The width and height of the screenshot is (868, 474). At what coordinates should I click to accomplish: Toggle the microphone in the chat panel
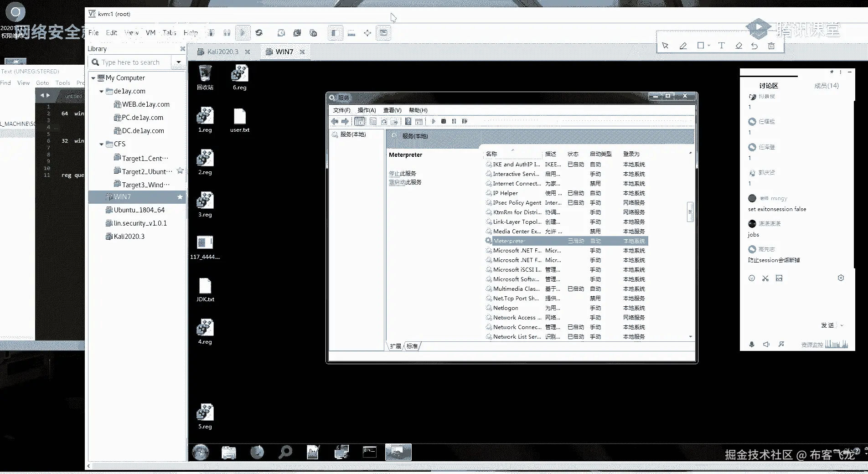(752, 345)
